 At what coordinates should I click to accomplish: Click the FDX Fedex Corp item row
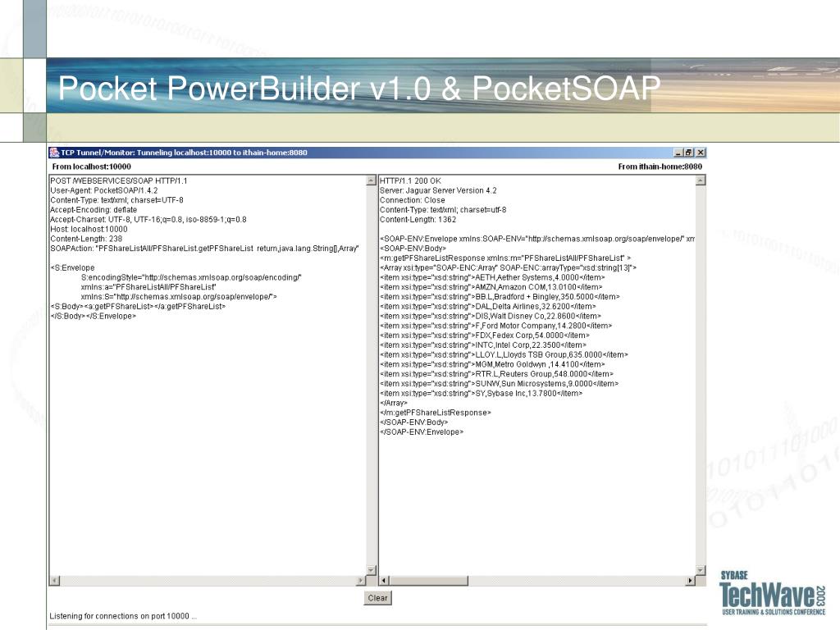(485, 336)
